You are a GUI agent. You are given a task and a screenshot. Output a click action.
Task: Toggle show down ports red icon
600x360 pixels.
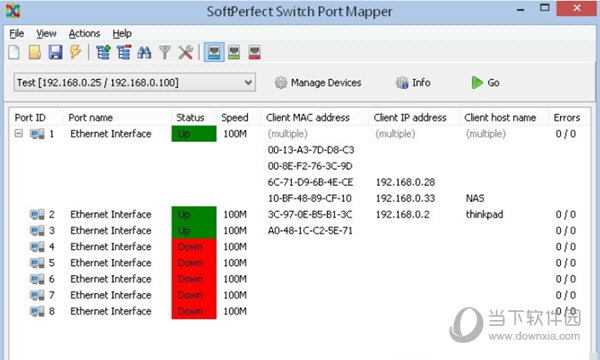[x=254, y=52]
